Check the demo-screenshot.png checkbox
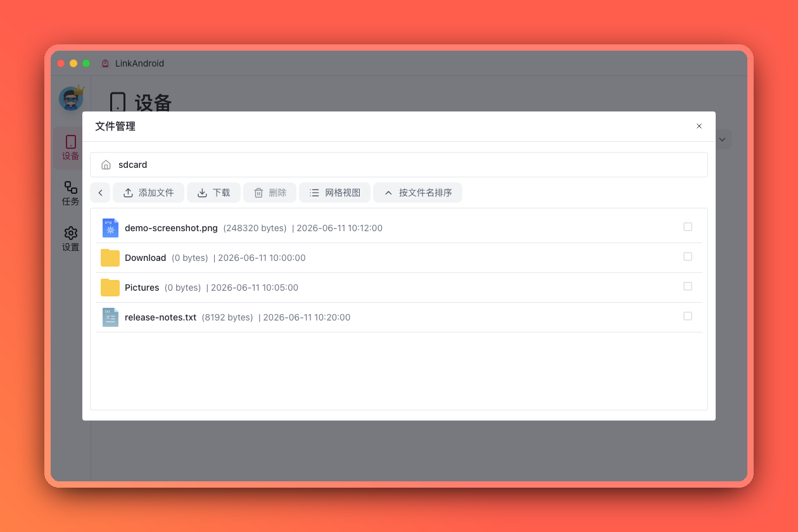 (x=688, y=227)
